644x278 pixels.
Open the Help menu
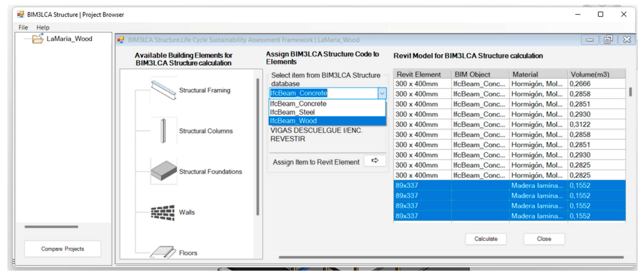43,27
